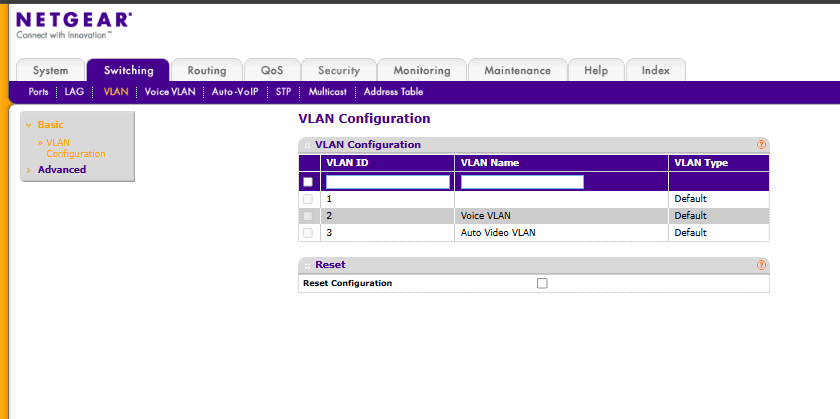Open the Help tab
Image resolution: width=840 pixels, height=419 pixels.
point(596,70)
